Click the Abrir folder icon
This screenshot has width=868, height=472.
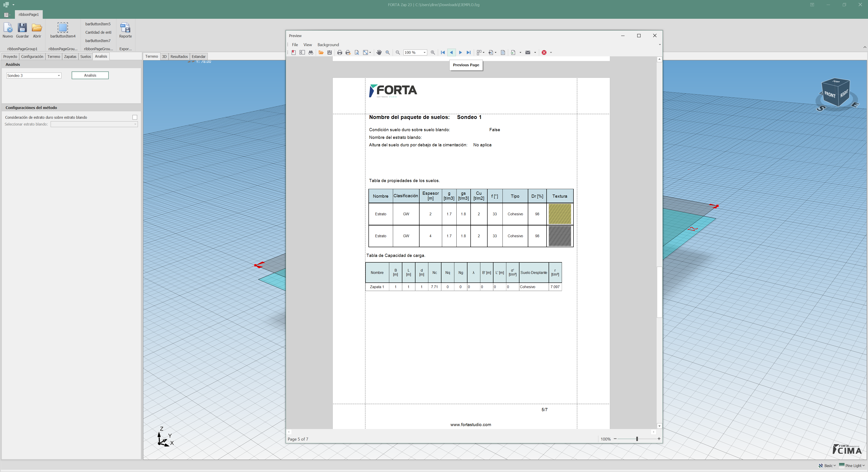tap(37, 28)
